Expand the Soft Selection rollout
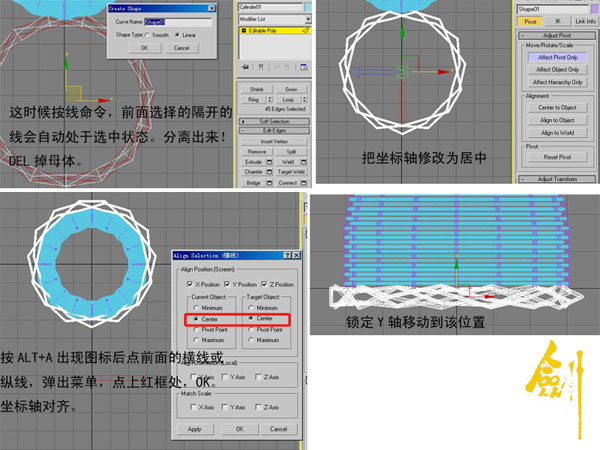 (274, 121)
